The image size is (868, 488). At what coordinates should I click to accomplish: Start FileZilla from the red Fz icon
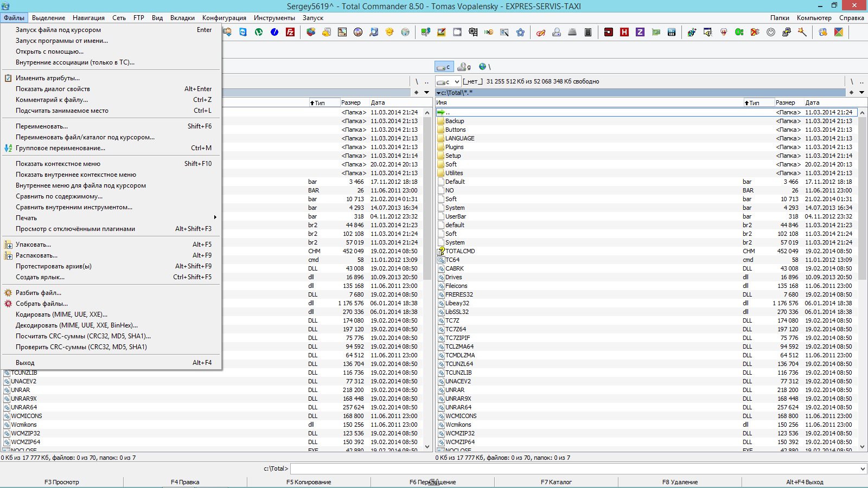point(290,32)
